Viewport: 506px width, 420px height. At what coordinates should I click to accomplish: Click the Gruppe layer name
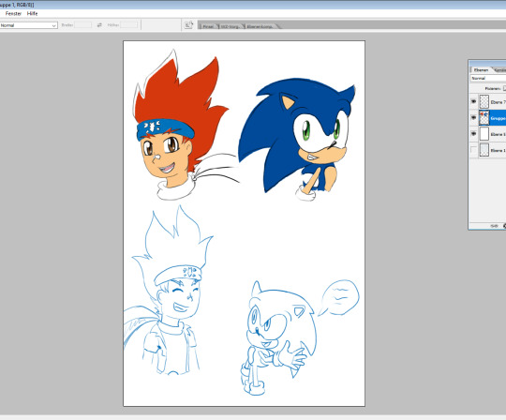499,118
